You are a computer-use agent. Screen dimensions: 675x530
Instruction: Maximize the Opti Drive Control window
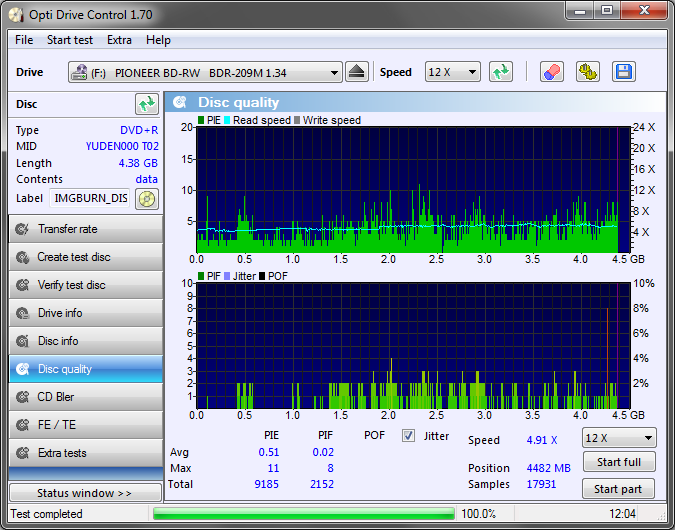607,10
